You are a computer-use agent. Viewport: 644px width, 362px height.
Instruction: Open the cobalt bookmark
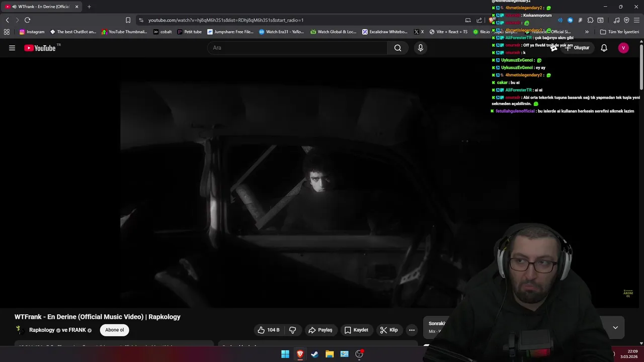coord(163,32)
